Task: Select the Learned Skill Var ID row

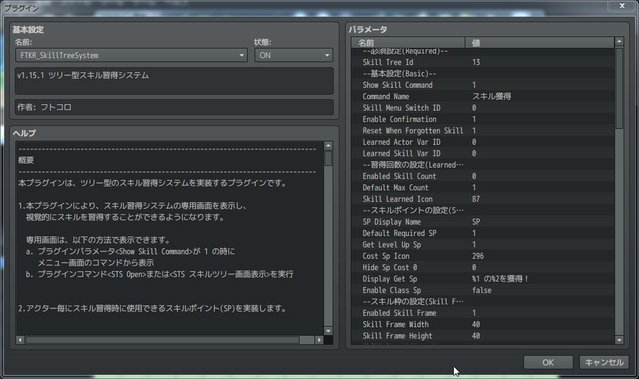Action: pos(483,154)
